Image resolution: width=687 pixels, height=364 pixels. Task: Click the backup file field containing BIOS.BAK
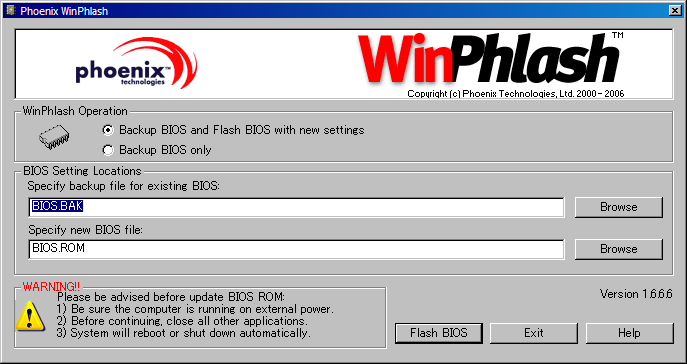(297, 207)
